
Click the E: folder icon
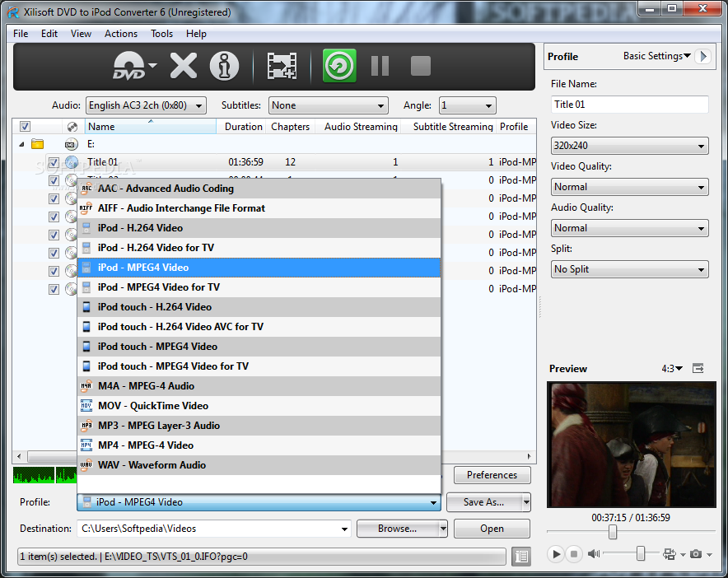click(38, 144)
